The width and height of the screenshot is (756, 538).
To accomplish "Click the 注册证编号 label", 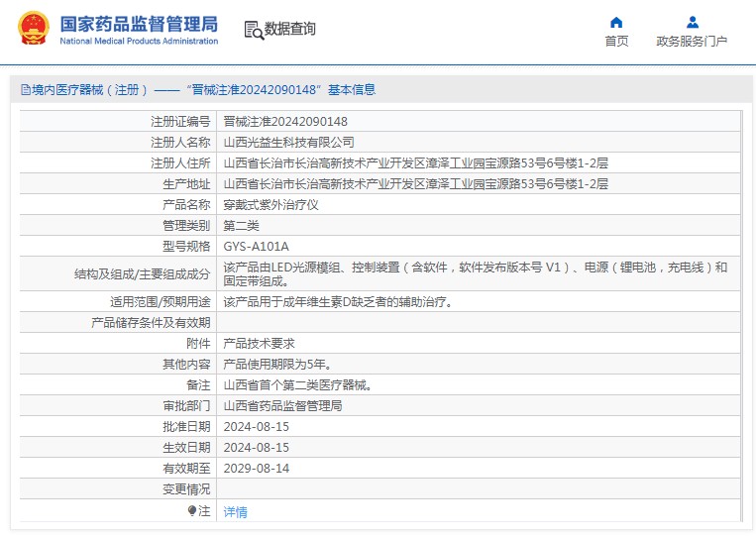I will point(180,122).
